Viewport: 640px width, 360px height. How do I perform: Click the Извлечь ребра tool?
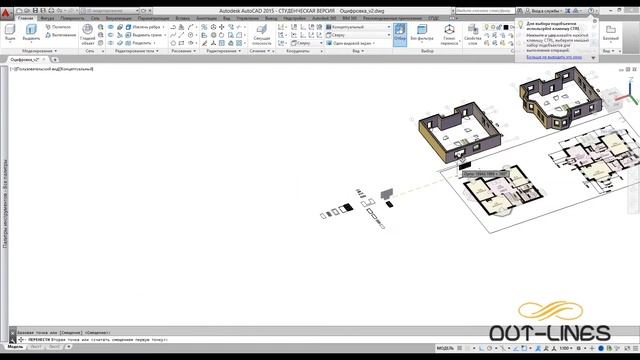tap(143, 27)
